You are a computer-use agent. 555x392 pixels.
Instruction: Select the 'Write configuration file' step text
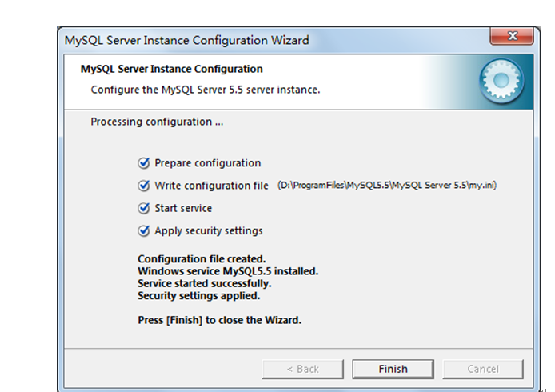[211, 186]
